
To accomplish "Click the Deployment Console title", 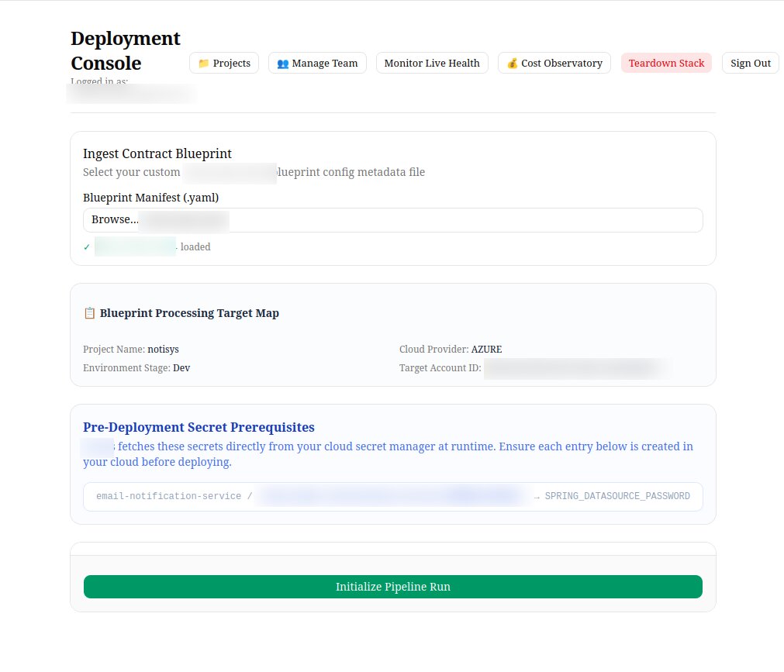I will pos(126,50).
